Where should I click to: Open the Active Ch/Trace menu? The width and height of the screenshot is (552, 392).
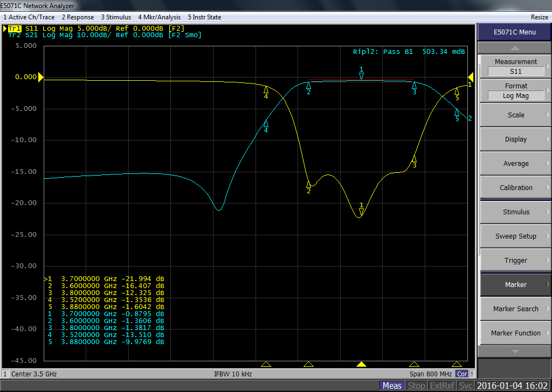pyautogui.click(x=29, y=17)
